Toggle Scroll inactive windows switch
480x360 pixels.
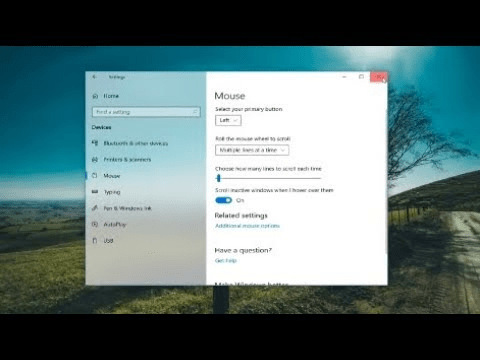pyautogui.click(x=223, y=200)
